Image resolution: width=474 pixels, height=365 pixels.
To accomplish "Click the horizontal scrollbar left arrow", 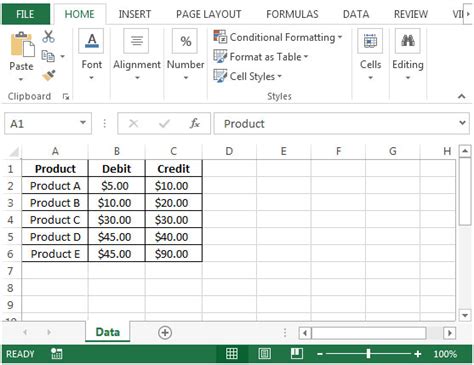I will pyautogui.click(x=305, y=333).
